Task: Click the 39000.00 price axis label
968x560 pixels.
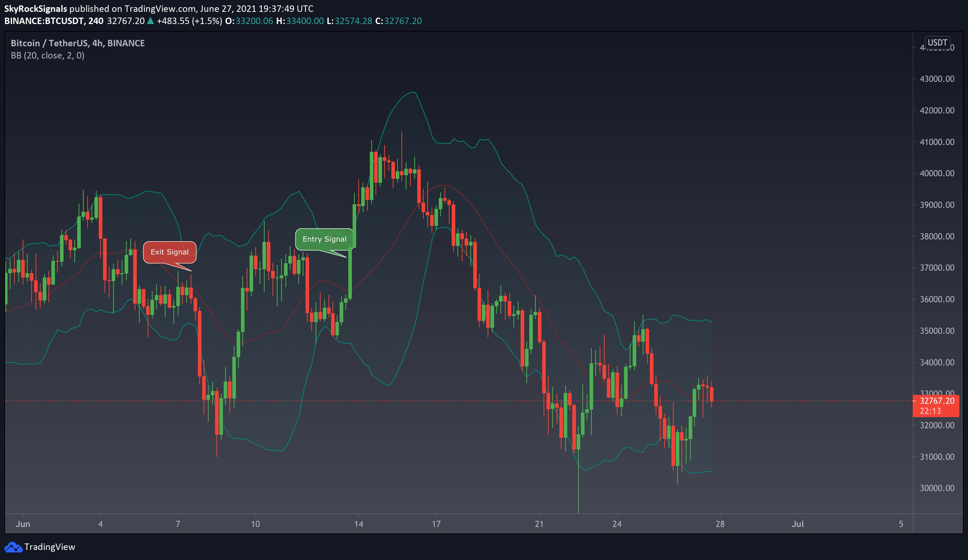Action: coord(937,205)
